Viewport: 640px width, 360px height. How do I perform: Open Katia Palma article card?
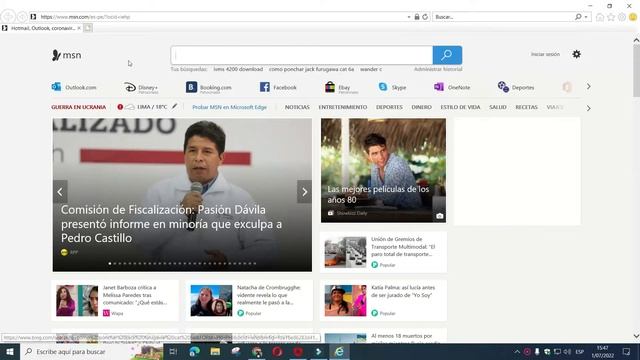tap(383, 300)
